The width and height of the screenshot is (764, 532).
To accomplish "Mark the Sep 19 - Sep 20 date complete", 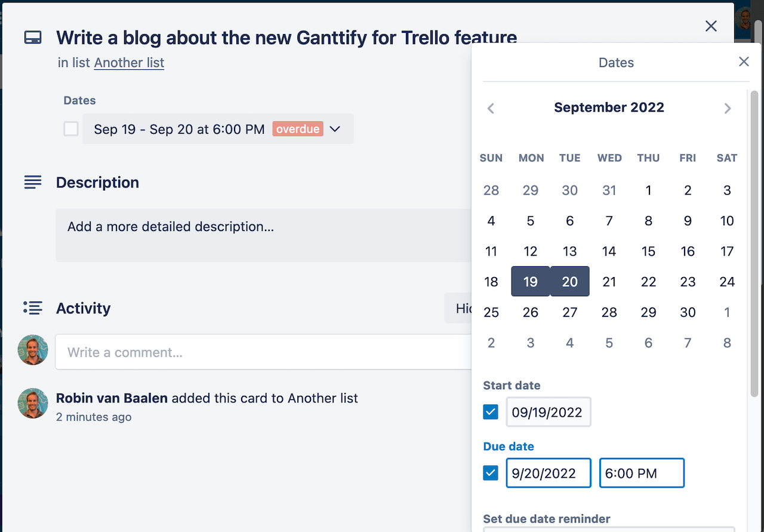I will pyautogui.click(x=70, y=128).
